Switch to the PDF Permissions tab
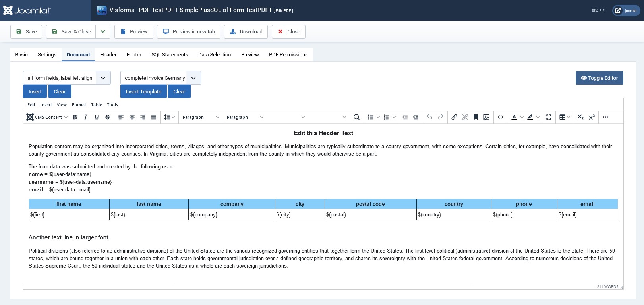The height and width of the screenshot is (305, 644). [288, 54]
